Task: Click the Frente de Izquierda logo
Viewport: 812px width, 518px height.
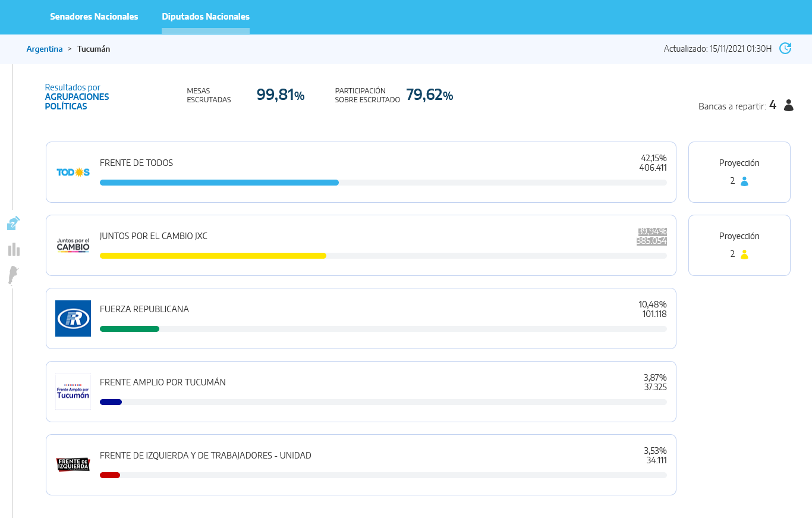Action: [73, 464]
